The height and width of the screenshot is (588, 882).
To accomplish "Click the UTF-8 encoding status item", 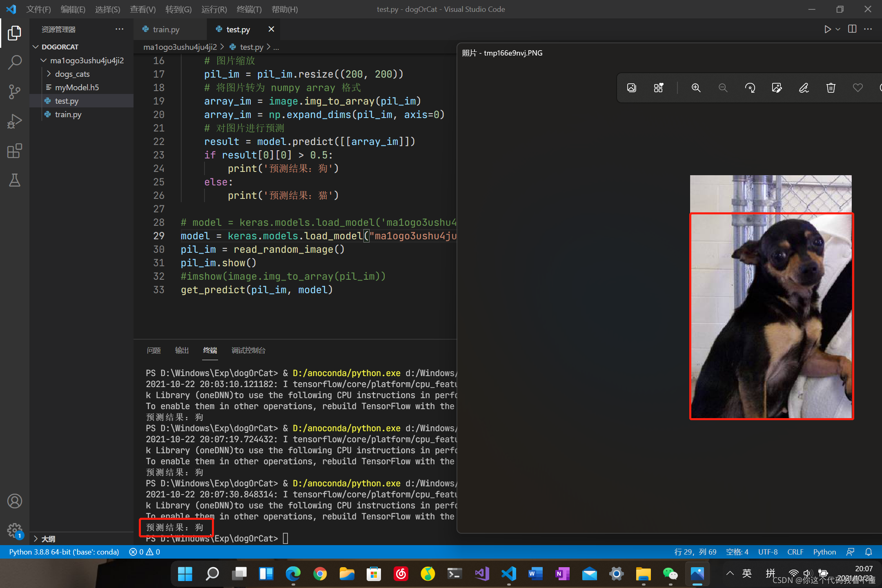I will [768, 552].
